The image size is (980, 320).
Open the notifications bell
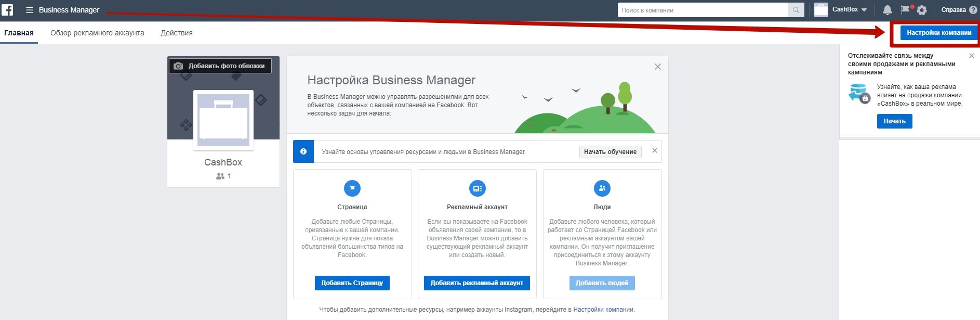point(888,10)
